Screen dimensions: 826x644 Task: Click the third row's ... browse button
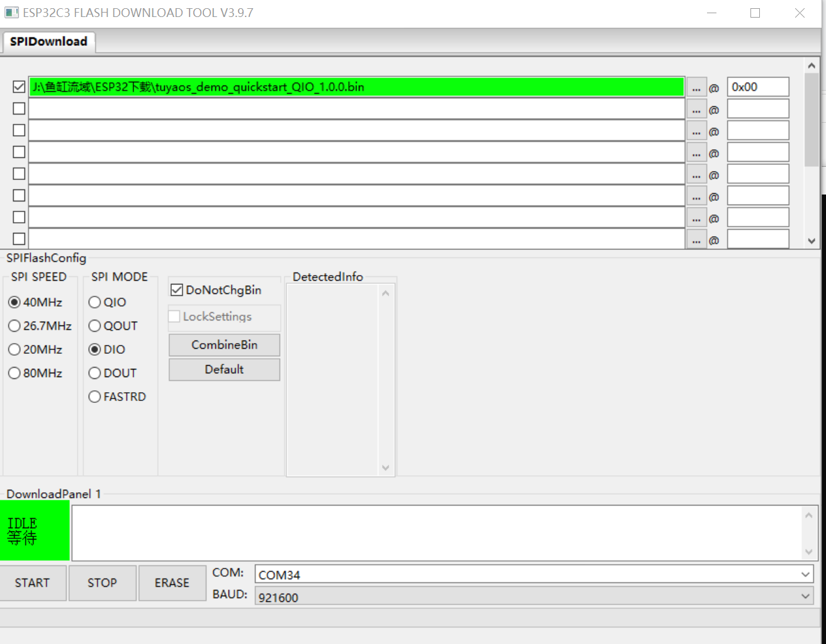pyautogui.click(x=696, y=131)
